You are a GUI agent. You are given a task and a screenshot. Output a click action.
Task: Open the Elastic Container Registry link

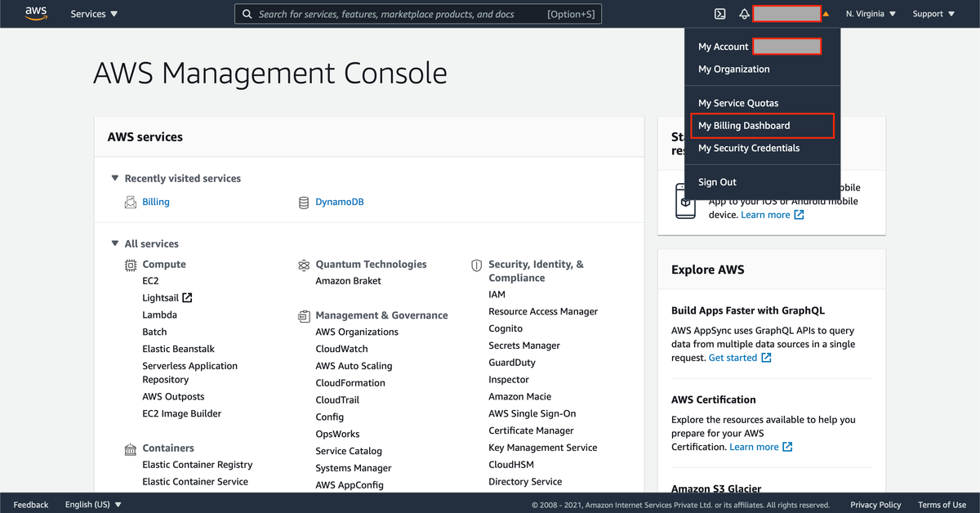197,465
